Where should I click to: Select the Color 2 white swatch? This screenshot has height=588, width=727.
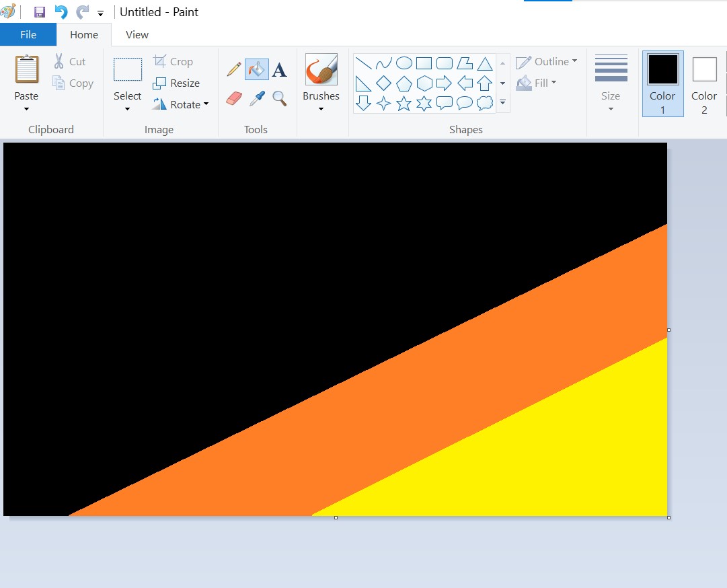tap(704, 83)
